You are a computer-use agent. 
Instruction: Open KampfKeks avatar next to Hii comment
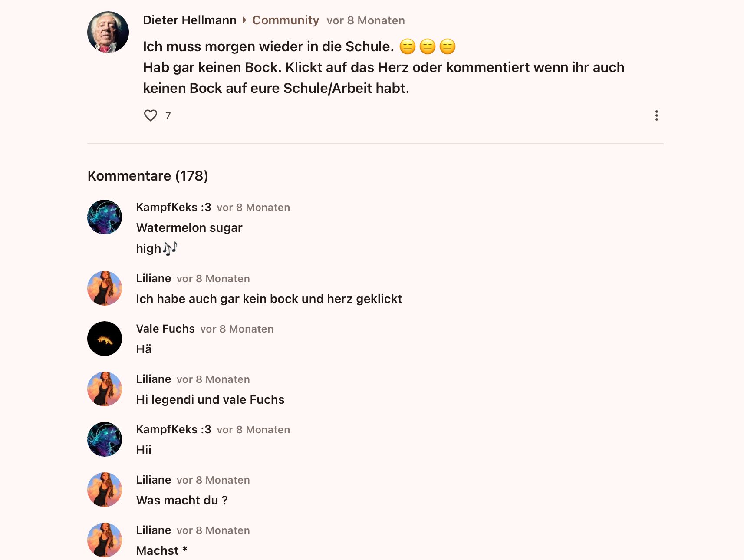coord(105,439)
